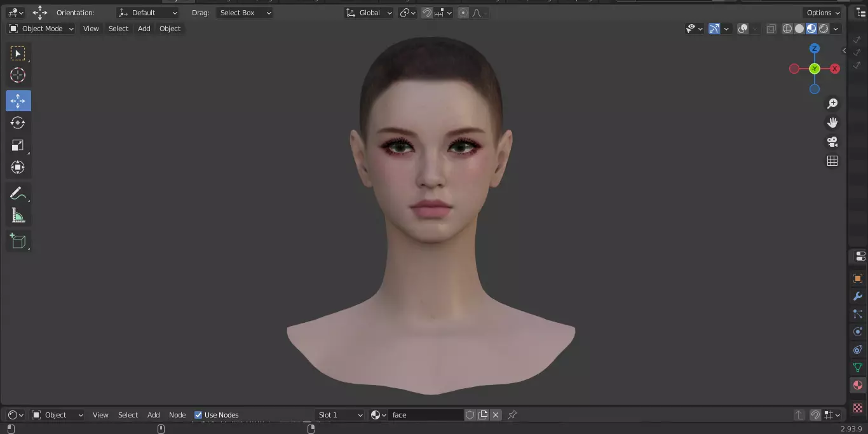
Task: Open the viewport Select menu
Action: coord(118,29)
